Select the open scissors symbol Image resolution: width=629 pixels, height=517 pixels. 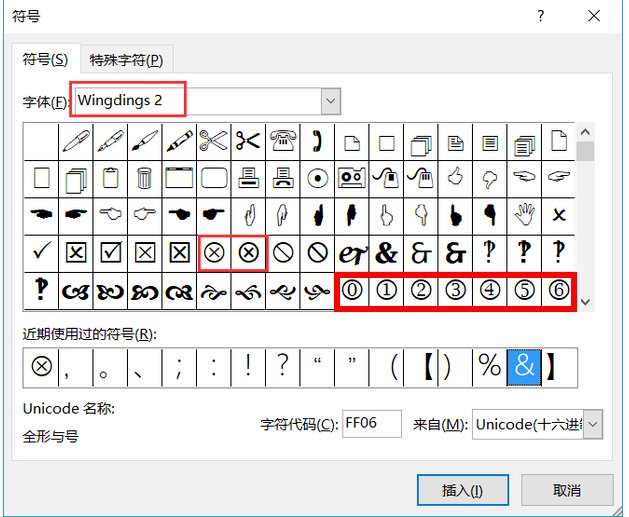point(213,141)
